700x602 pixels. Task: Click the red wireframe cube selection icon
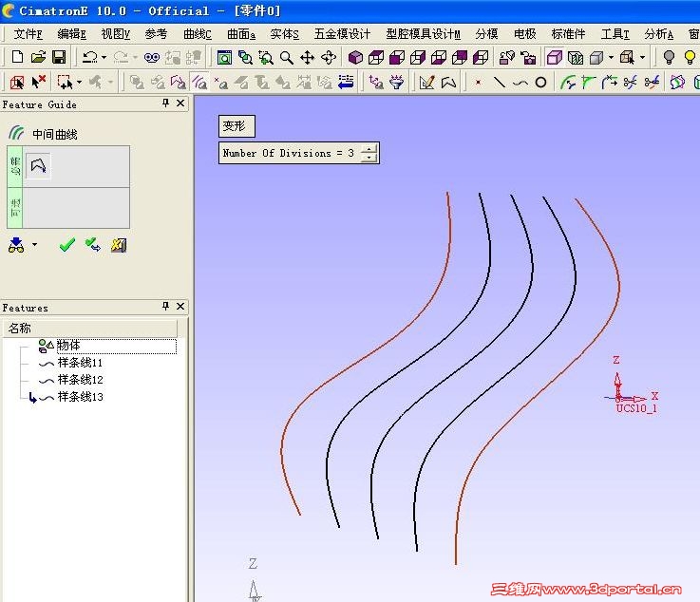point(17,82)
